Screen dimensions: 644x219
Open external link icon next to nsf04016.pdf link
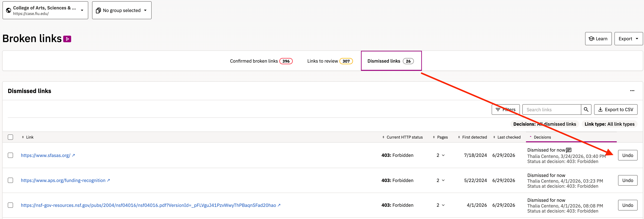279,205
